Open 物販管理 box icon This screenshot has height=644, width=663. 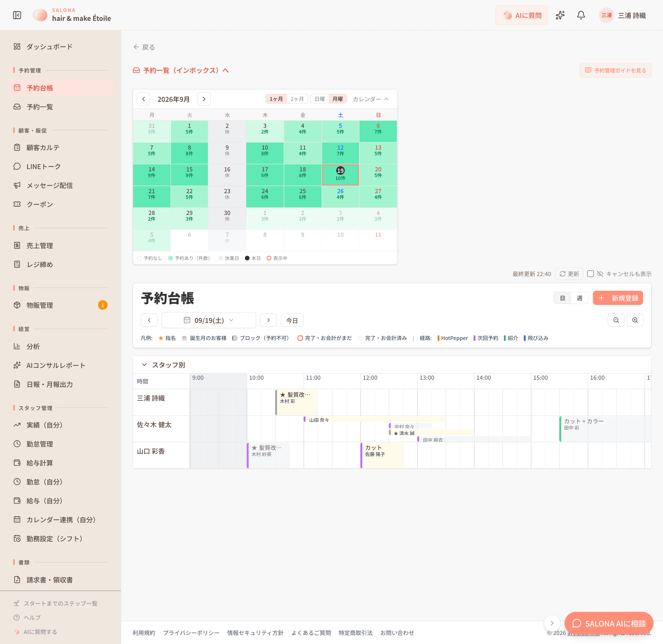[x=17, y=305]
